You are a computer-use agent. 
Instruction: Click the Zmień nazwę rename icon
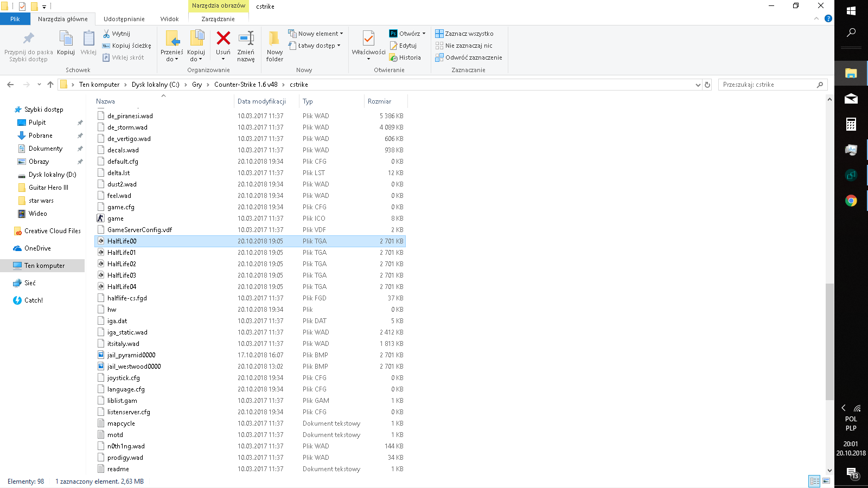(x=246, y=39)
